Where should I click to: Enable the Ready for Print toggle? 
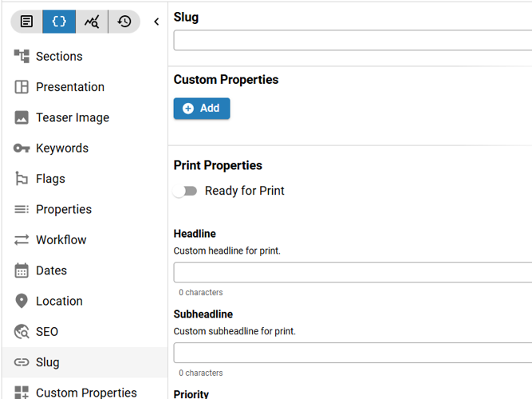[186, 192]
